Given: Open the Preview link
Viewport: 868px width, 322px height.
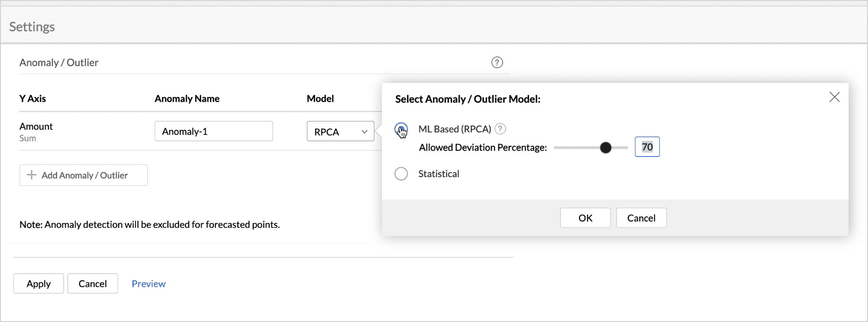Looking at the screenshot, I should pos(149,283).
